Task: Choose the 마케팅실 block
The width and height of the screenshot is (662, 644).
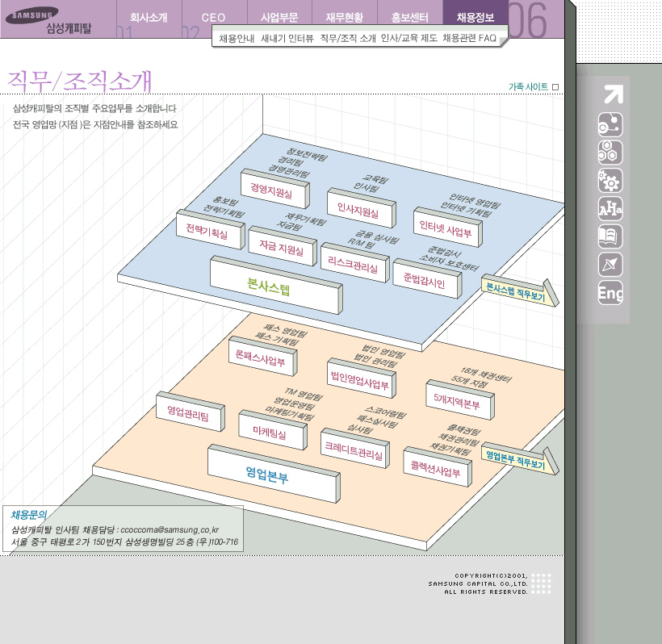Action: (272, 431)
